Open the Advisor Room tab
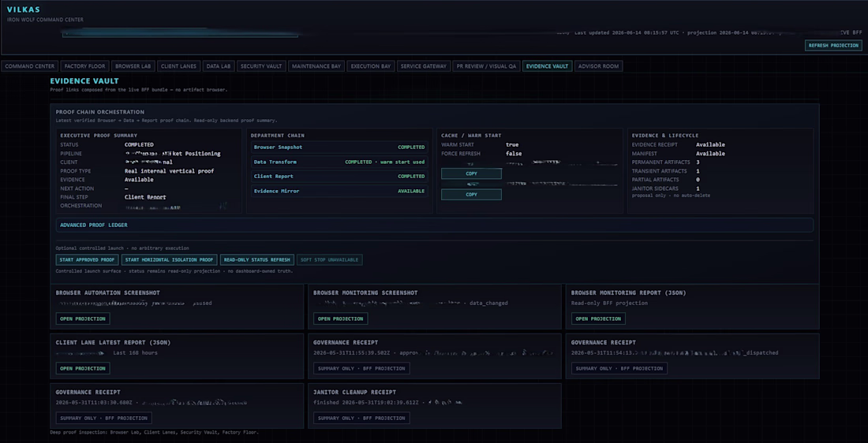868x443 pixels. pyautogui.click(x=598, y=66)
